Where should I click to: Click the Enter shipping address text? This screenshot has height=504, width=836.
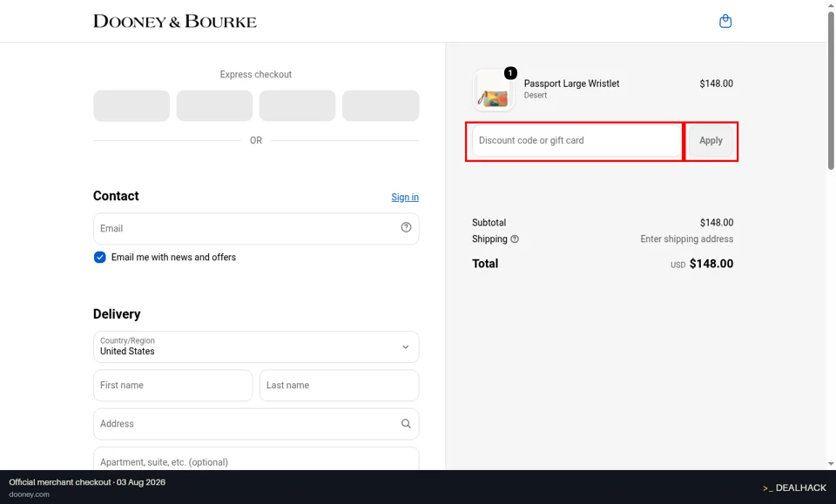coord(687,239)
